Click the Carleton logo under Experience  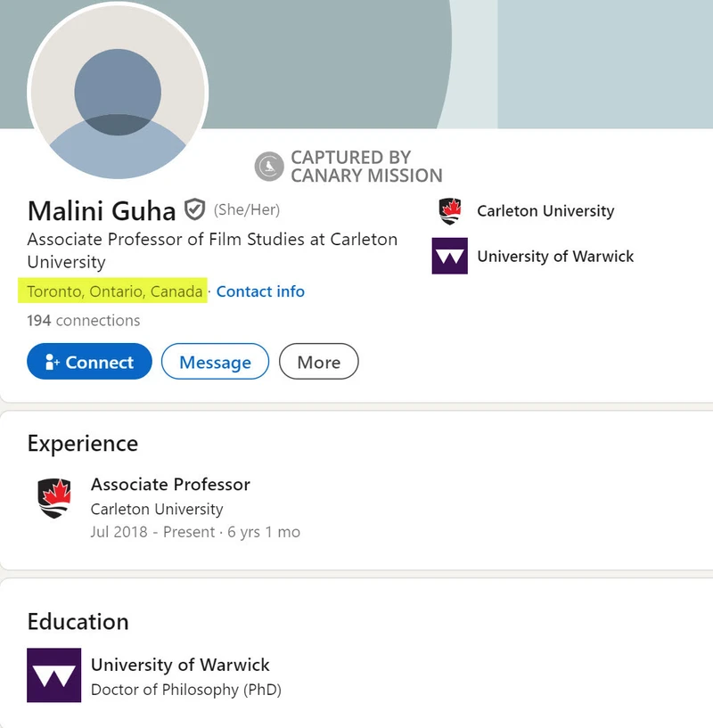click(x=54, y=498)
